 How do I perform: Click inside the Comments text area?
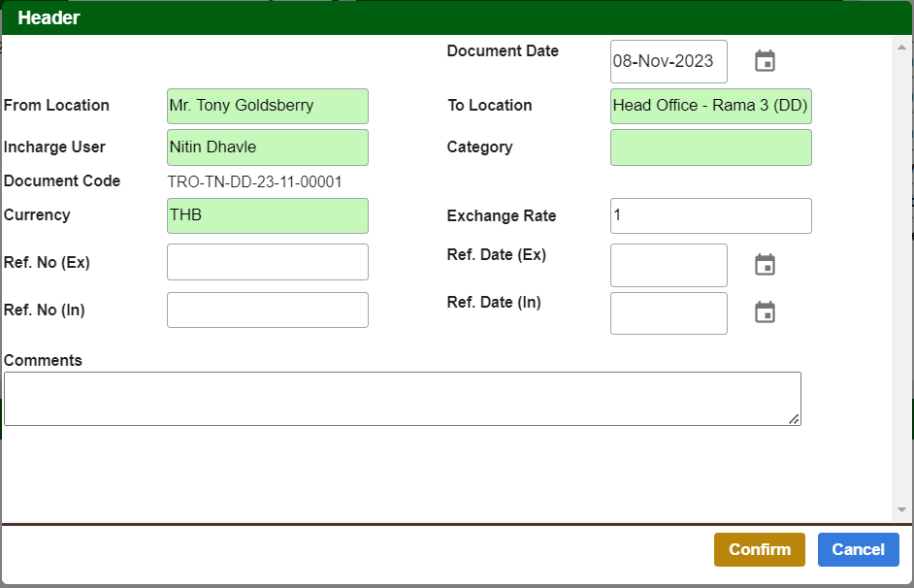[402, 398]
